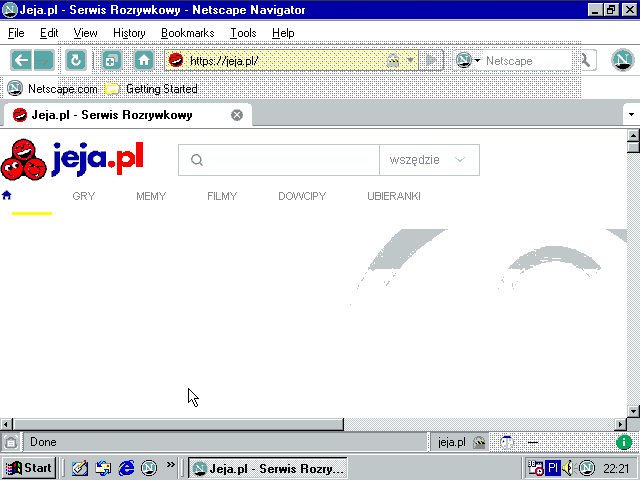Open the DOWCIPY section

click(302, 196)
